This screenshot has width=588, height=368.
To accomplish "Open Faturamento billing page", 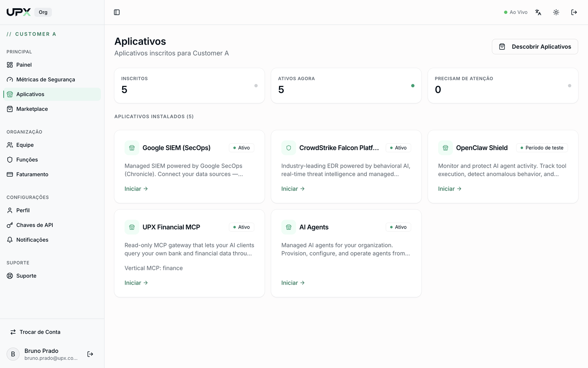I will pos(52,174).
